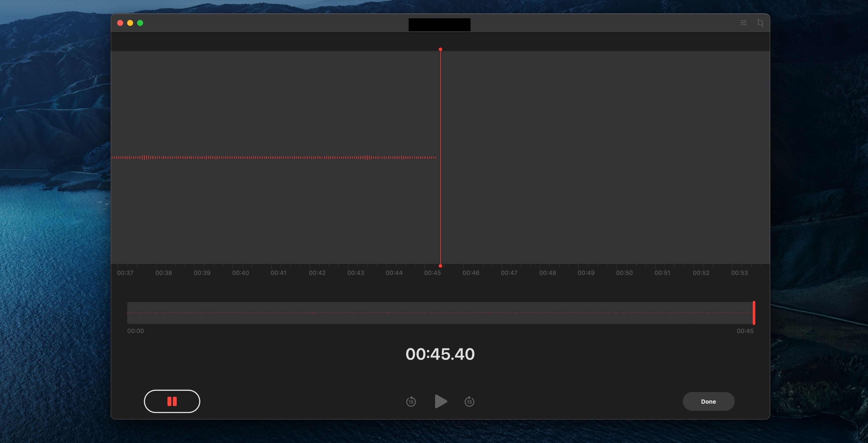Click the waveform near the 00:42 mark
The height and width of the screenshot is (443, 868).
(317, 157)
